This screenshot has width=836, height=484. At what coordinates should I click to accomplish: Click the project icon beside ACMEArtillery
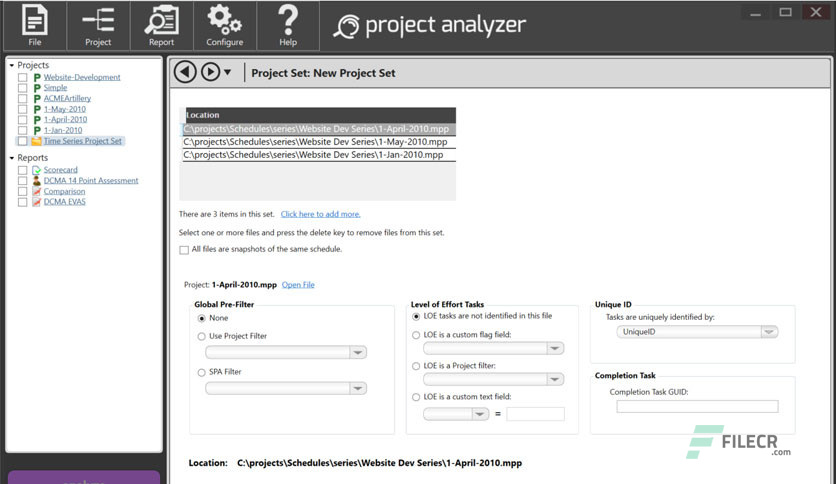[37, 99]
